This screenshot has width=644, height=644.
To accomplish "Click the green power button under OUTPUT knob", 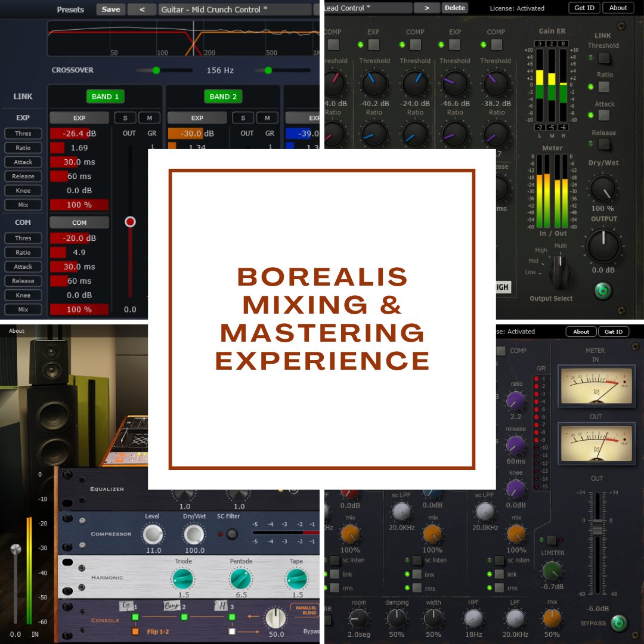I will click(x=603, y=291).
